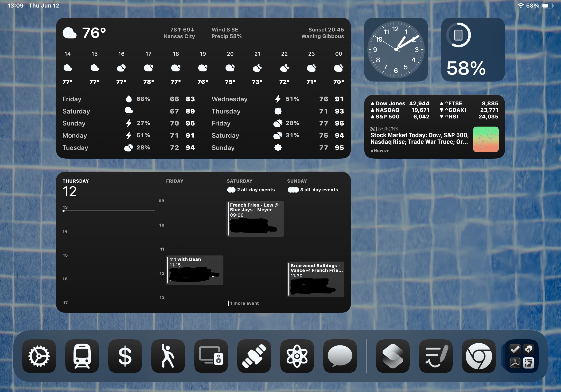Tap the status bar time 13:09
Image resolution: width=561 pixels, height=392 pixels.
pyautogui.click(x=16, y=5)
